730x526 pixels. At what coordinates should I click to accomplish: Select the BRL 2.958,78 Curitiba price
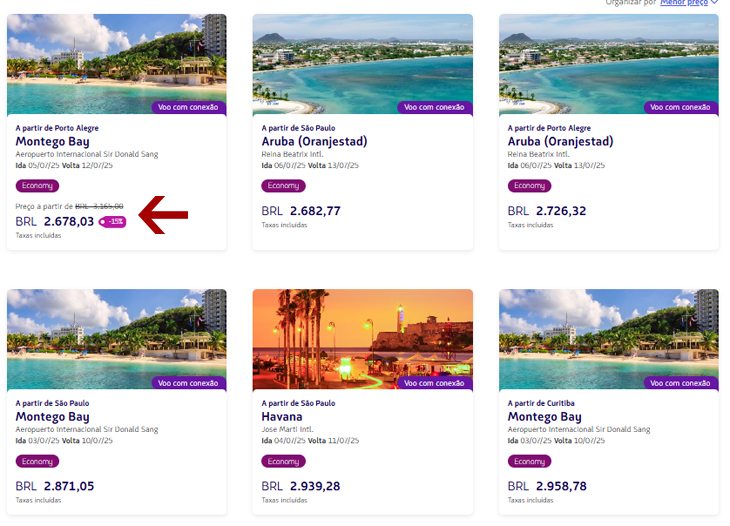[x=547, y=486]
